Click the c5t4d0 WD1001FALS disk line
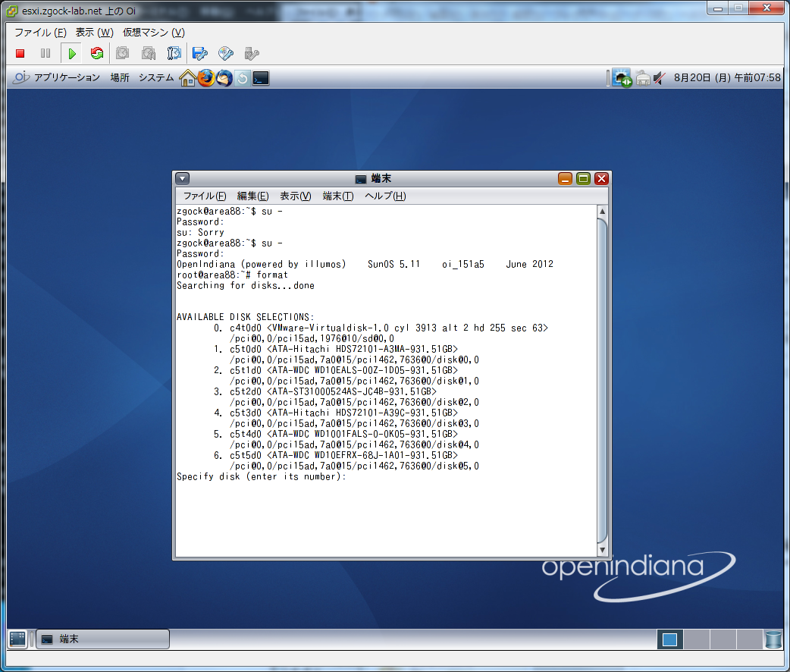 pyautogui.click(x=336, y=434)
